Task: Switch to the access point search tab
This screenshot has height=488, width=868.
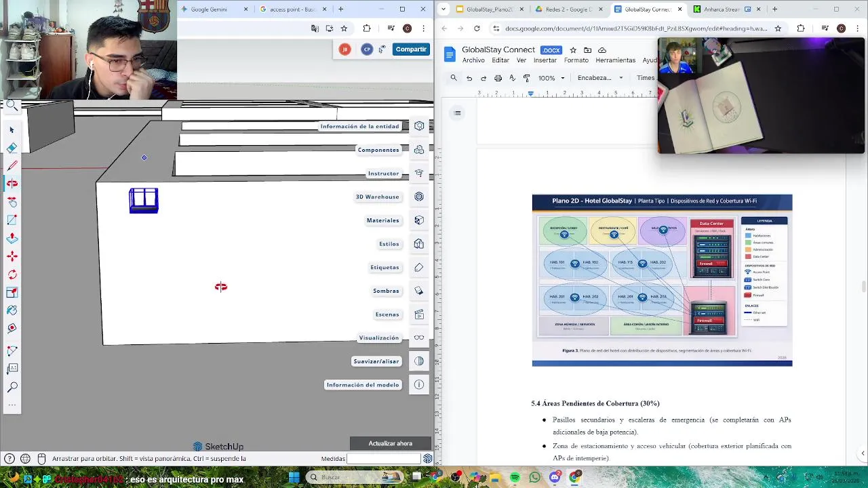Action: click(293, 9)
